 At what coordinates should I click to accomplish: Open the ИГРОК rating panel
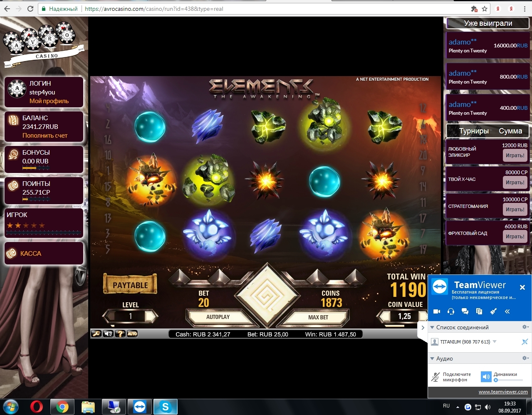44,223
